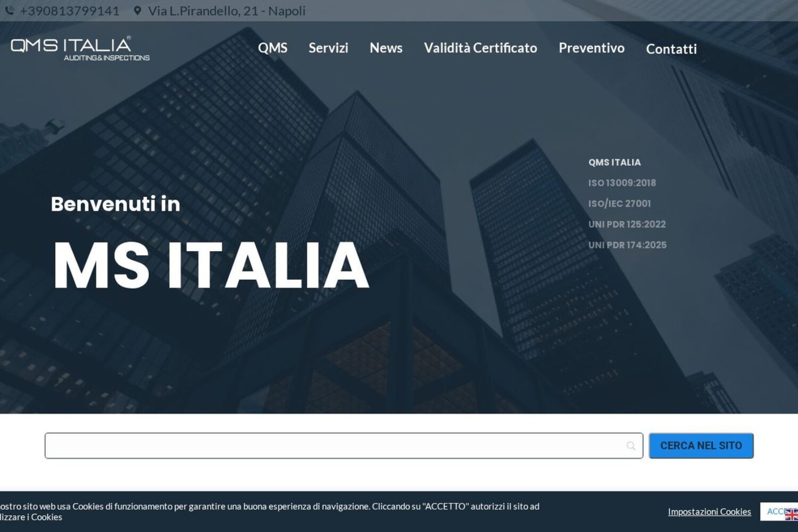Select the UNI PDR 174:2025 slide
Viewport: 798px width, 532px height.
(x=627, y=245)
